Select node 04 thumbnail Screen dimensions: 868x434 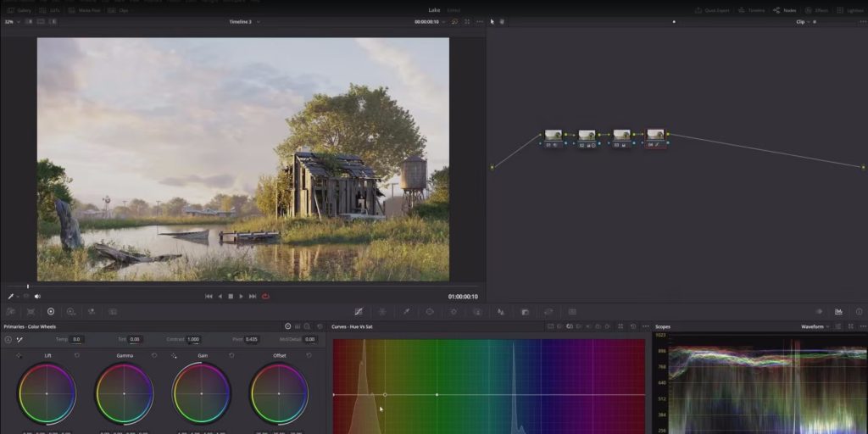655,135
